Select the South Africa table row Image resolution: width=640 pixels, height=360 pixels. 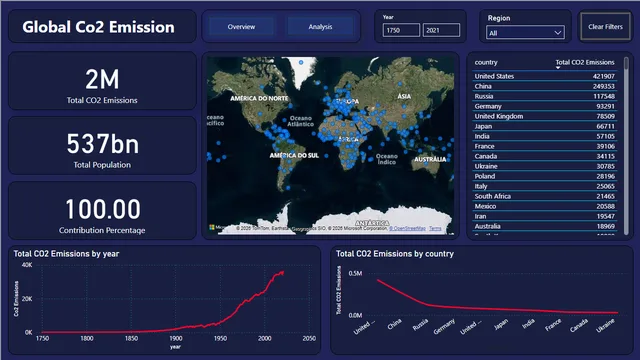(544, 196)
